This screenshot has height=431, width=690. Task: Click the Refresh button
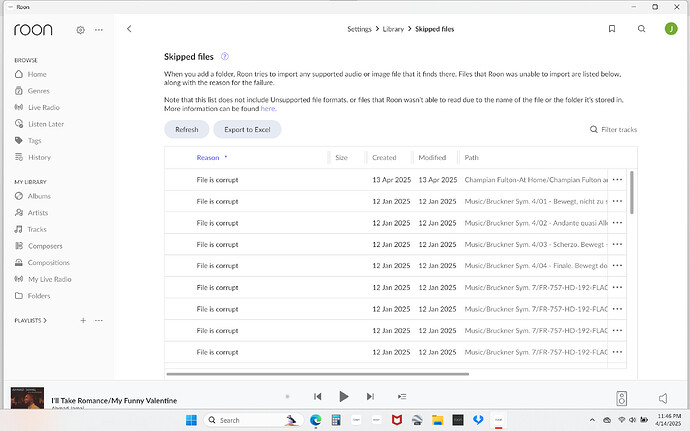coord(187,129)
